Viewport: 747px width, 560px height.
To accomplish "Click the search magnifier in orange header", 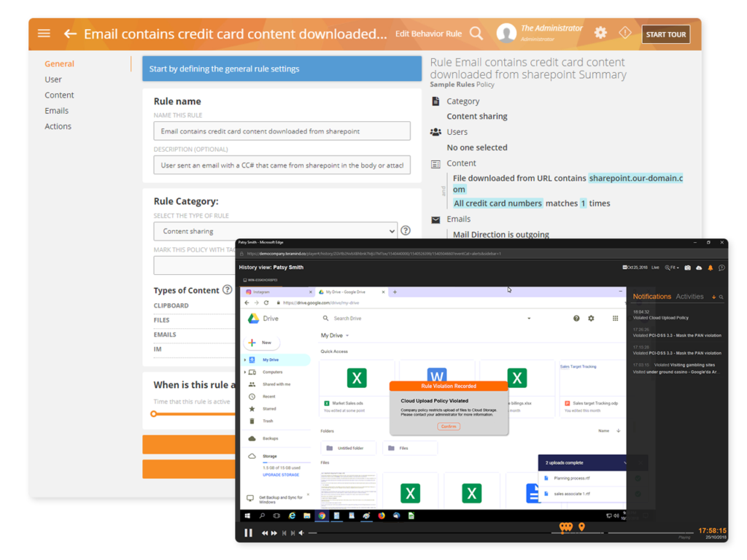I will (x=476, y=34).
